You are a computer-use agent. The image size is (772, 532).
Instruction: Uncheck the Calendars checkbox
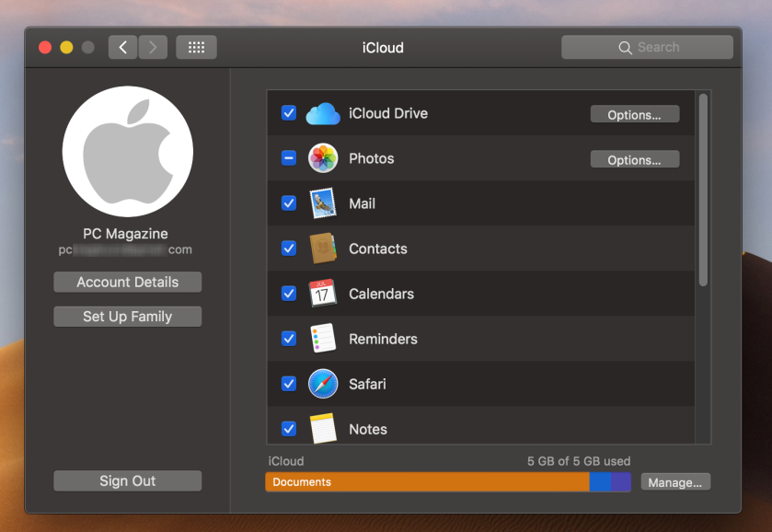289,294
